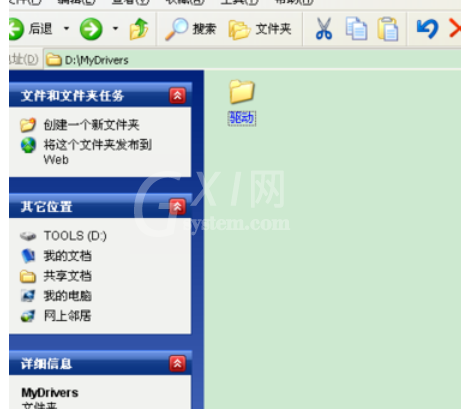Click the green Back arrow button

coord(16,29)
